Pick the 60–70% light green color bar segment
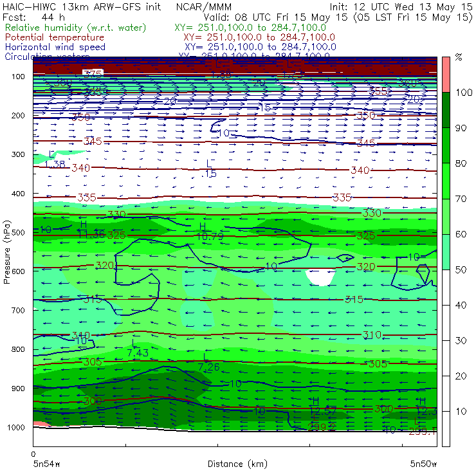This screenshot has width=476, height=476. 446,216
